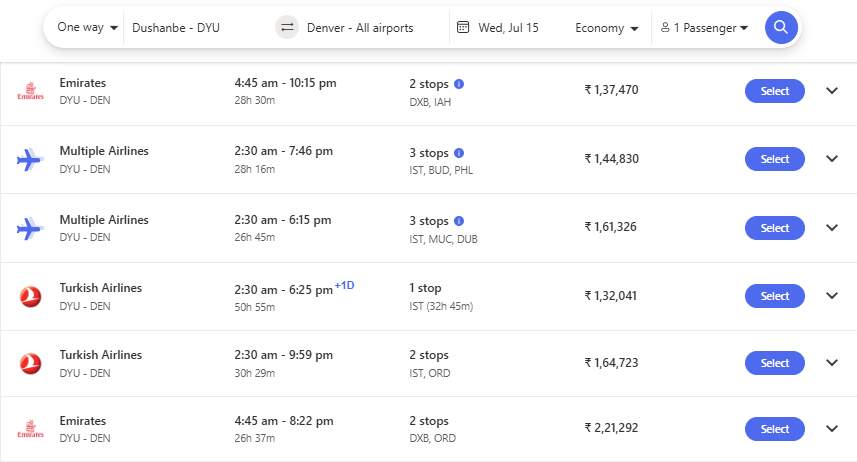Expand details for ₹2,21,292 Emirates flight
Screen dimensions: 857x462
point(832,429)
